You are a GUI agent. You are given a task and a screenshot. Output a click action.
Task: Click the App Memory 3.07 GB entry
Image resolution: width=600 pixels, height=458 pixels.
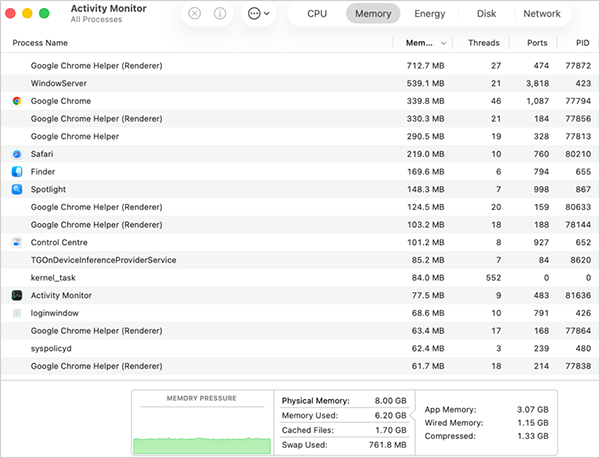point(486,409)
